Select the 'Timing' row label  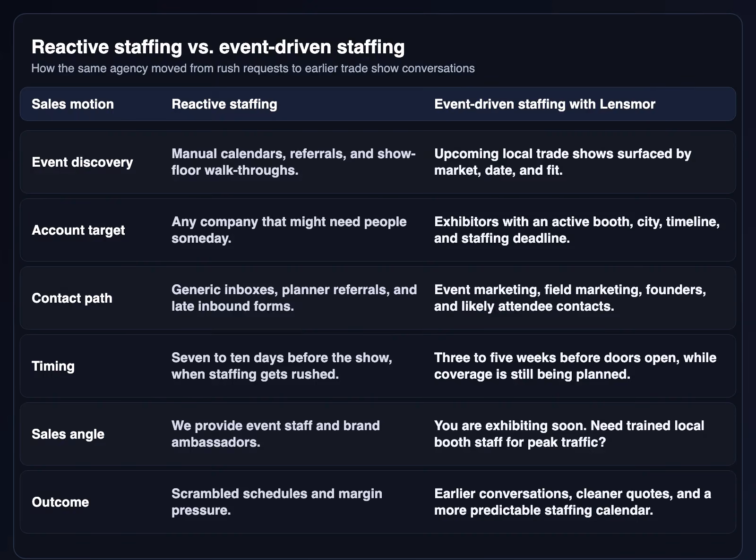click(x=53, y=366)
